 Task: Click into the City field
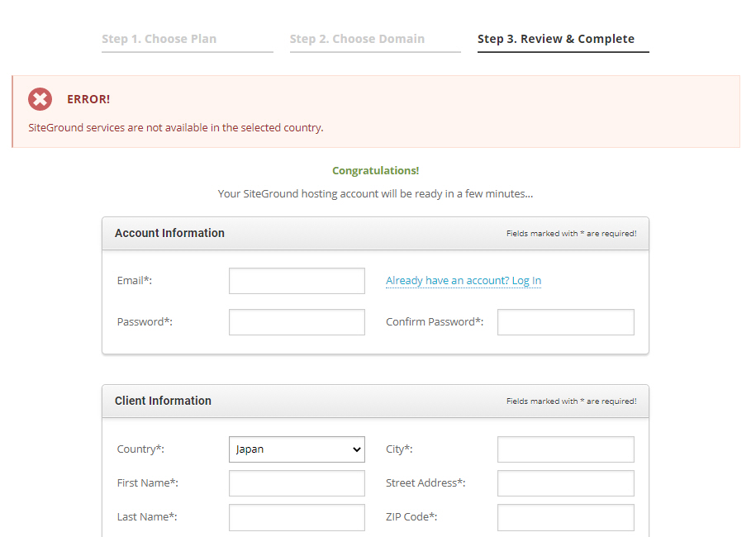coord(565,449)
